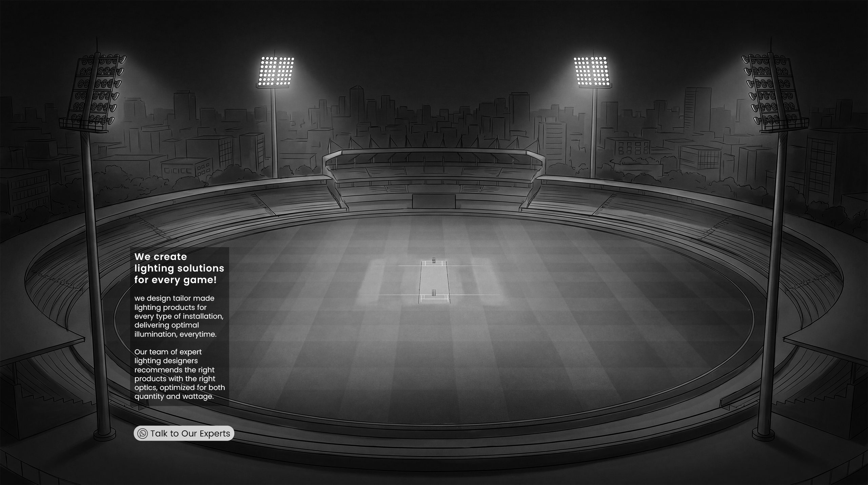The width and height of the screenshot is (868, 485).
Task: Click the WhatsApp icon in the button
Action: (x=143, y=433)
